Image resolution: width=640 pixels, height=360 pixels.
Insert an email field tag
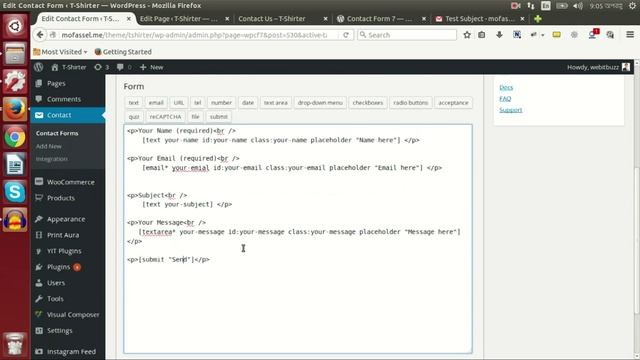(156, 103)
